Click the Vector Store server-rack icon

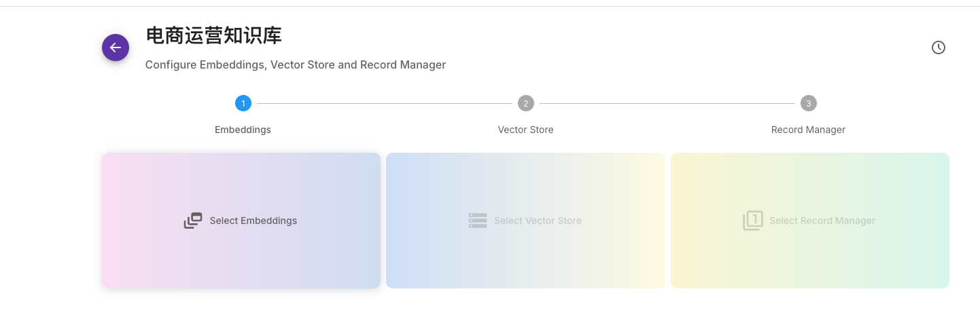point(478,221)
